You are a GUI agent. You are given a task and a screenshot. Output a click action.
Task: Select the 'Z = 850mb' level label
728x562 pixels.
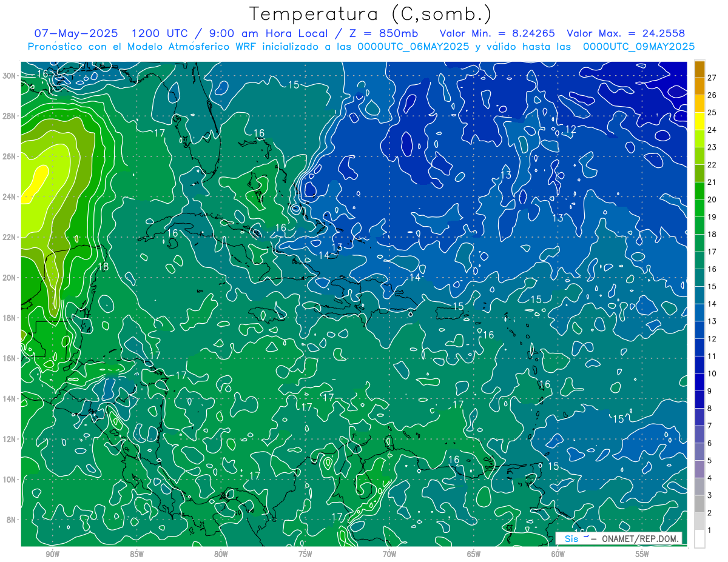[380, 33]
